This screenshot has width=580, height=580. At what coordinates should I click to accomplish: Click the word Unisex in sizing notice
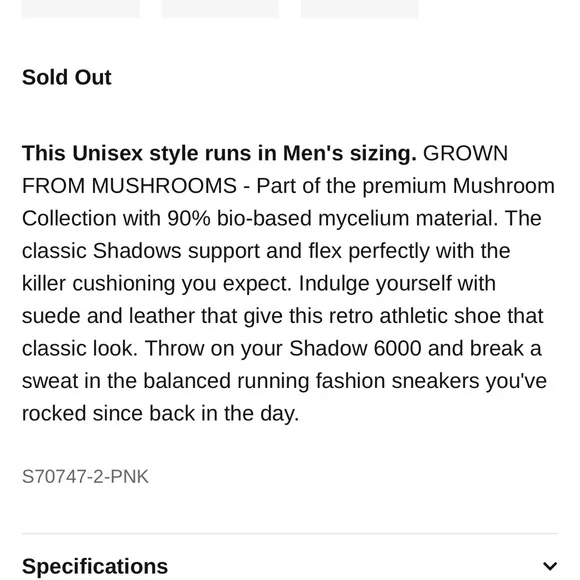pyautogui.click(x=107, y=153)
